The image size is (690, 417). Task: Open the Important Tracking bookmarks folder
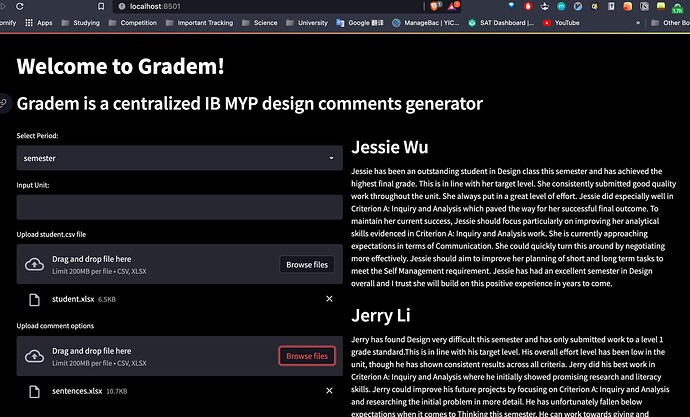199,22
